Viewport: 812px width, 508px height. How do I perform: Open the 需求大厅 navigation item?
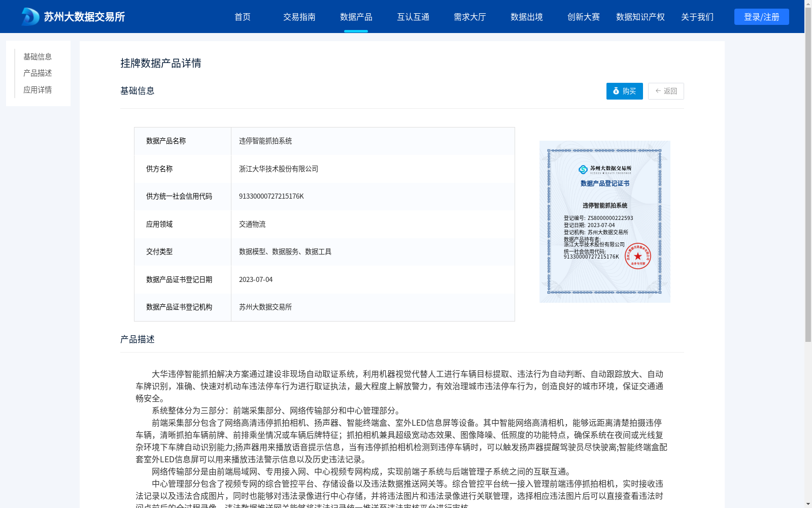[x=470, y=17]
